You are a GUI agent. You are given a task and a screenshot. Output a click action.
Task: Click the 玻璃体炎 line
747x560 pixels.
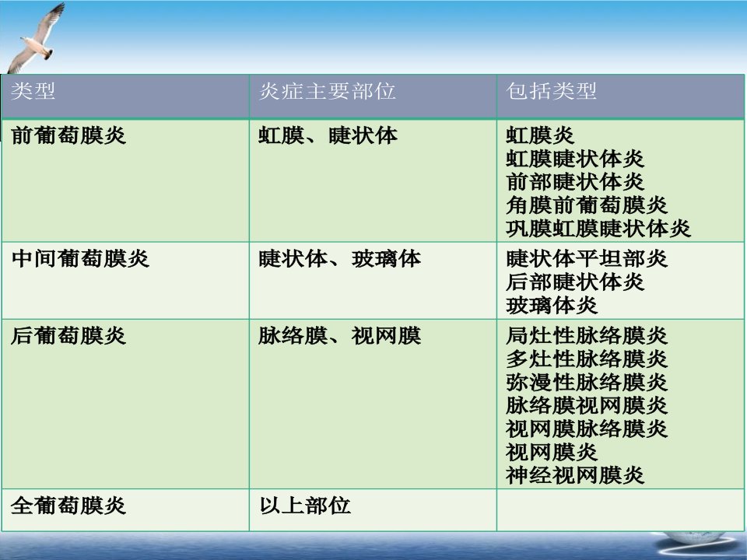(x=552, y=305)
